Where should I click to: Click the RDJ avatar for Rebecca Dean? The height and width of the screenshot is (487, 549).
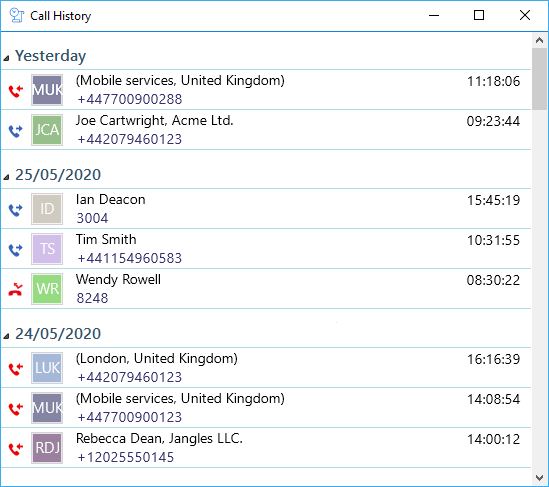point(47,448)
